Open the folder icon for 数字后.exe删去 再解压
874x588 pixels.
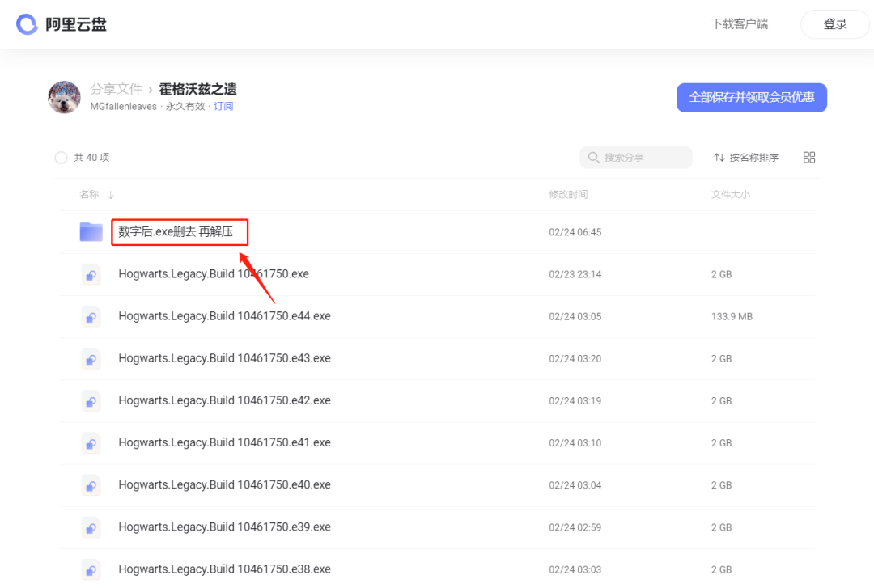(x=91, y=232)
